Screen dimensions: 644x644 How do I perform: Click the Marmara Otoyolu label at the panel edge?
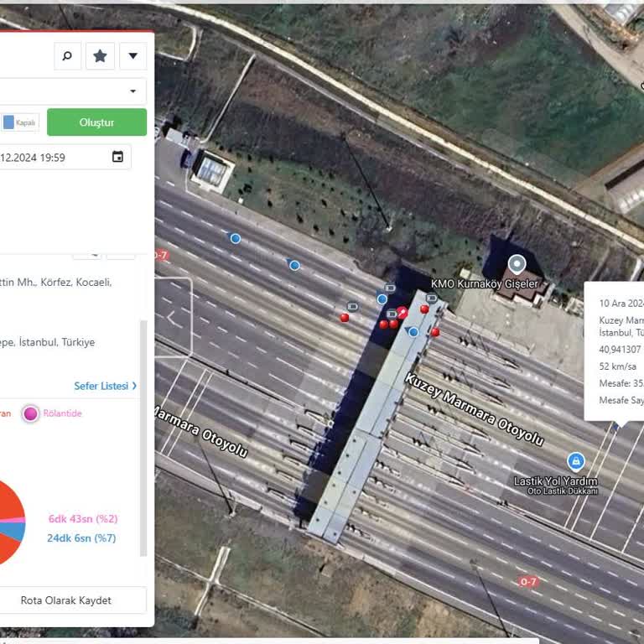click(x=201, y=431)
